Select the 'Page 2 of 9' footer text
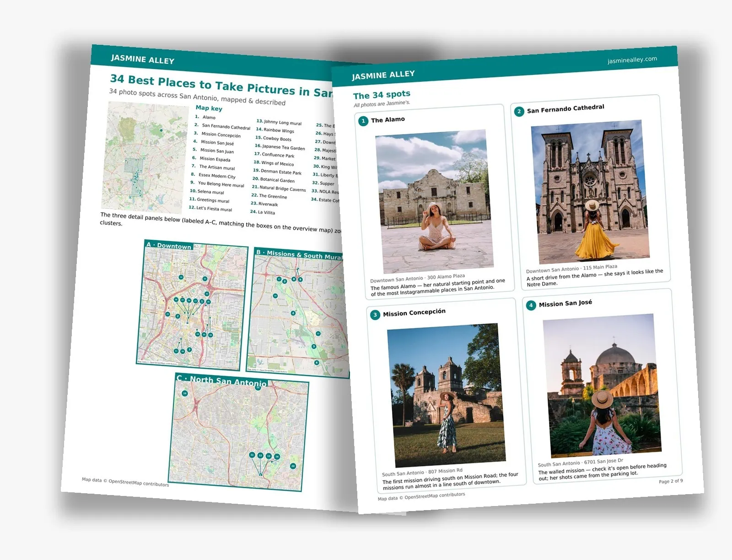The height and width of the screenshot is (560, 732). coord(671,481)
